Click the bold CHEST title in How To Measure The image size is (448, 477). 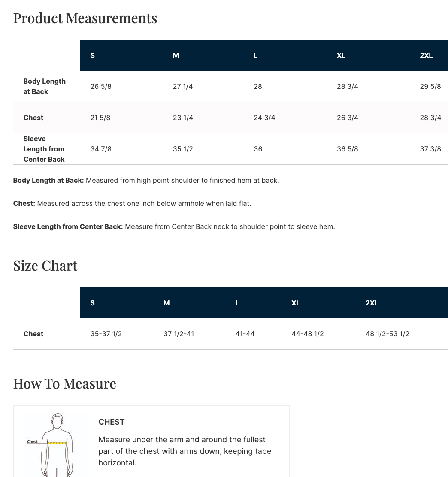[x=112, y=422]
